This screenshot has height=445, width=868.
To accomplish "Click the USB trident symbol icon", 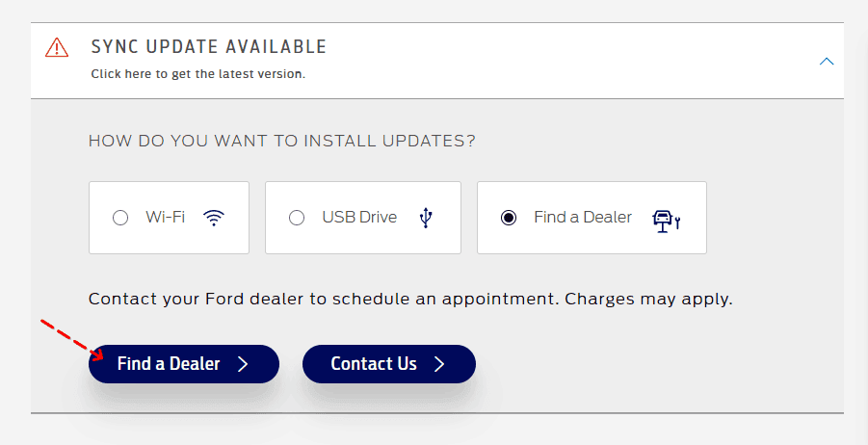I will 425,218.
